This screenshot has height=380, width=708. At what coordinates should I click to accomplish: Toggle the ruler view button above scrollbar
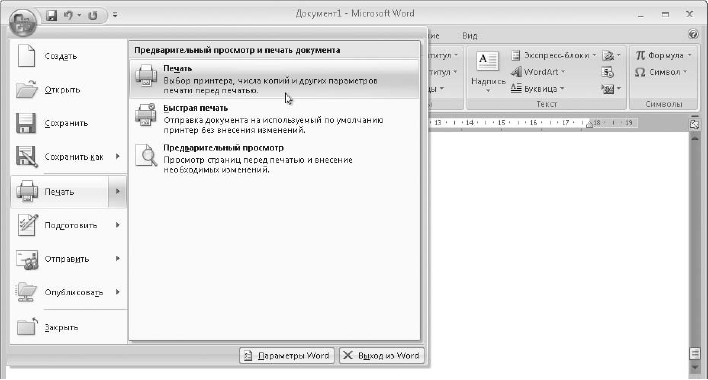coord(694,125)
